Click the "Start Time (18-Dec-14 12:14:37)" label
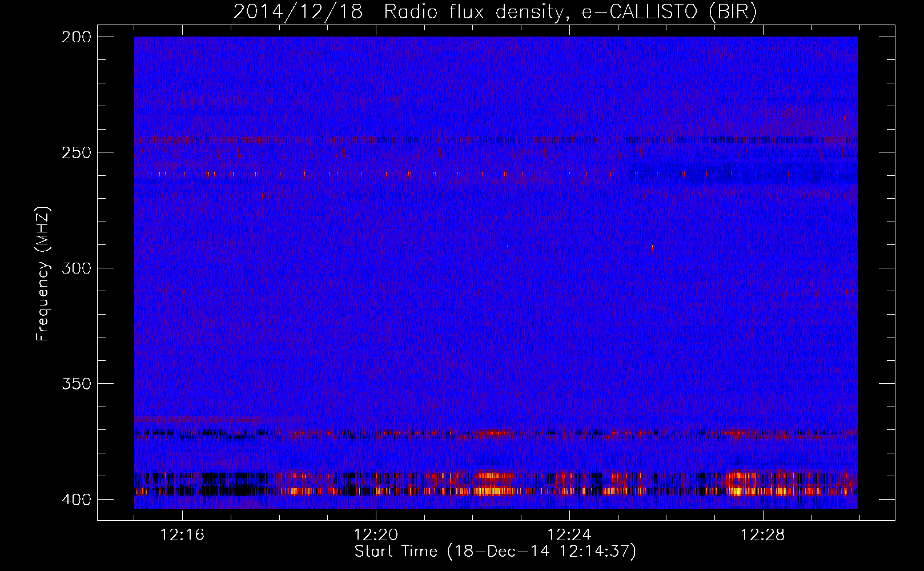924x571 pixels. coord(495,552)
